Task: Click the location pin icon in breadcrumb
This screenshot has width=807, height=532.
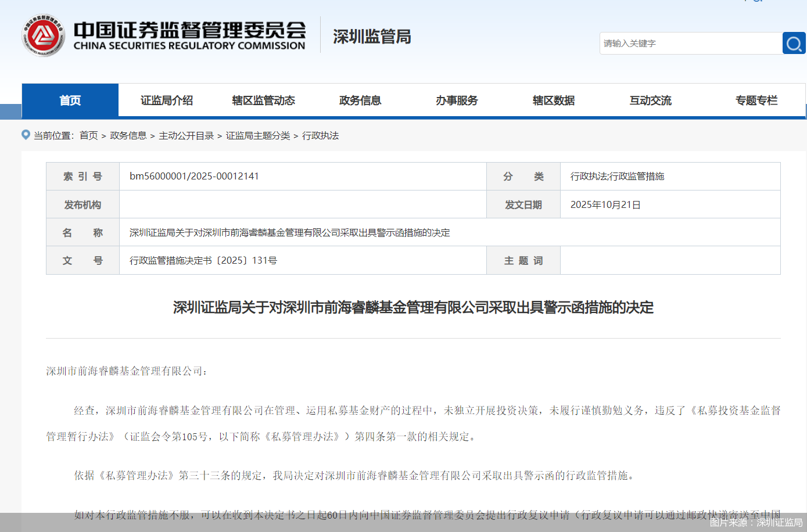Action: (x=26, y=135)
